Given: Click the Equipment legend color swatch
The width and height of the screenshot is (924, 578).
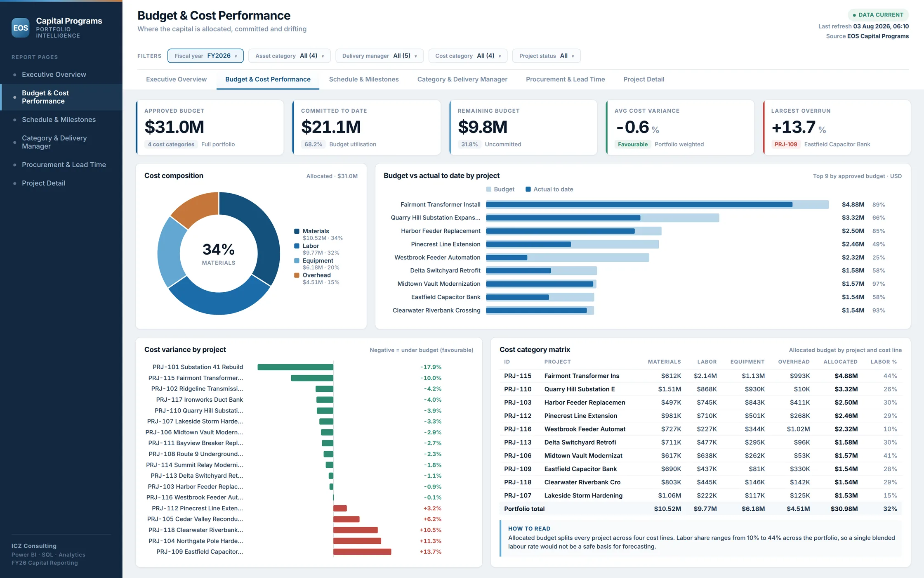Looking at the screenshot, I should click(297, 261).
